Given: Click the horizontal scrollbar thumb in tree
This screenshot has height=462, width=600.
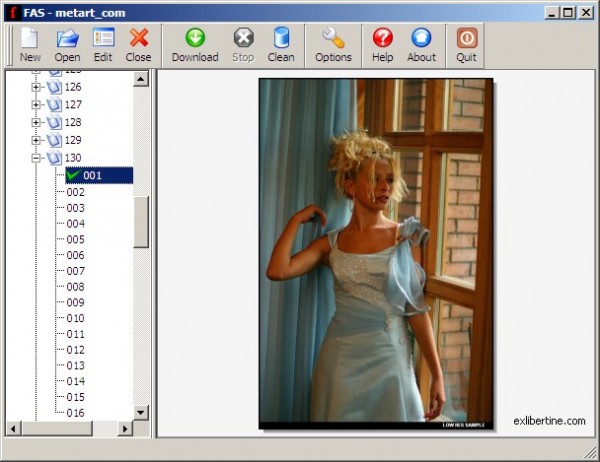Looking at the screenshot, I should [57, 429].
